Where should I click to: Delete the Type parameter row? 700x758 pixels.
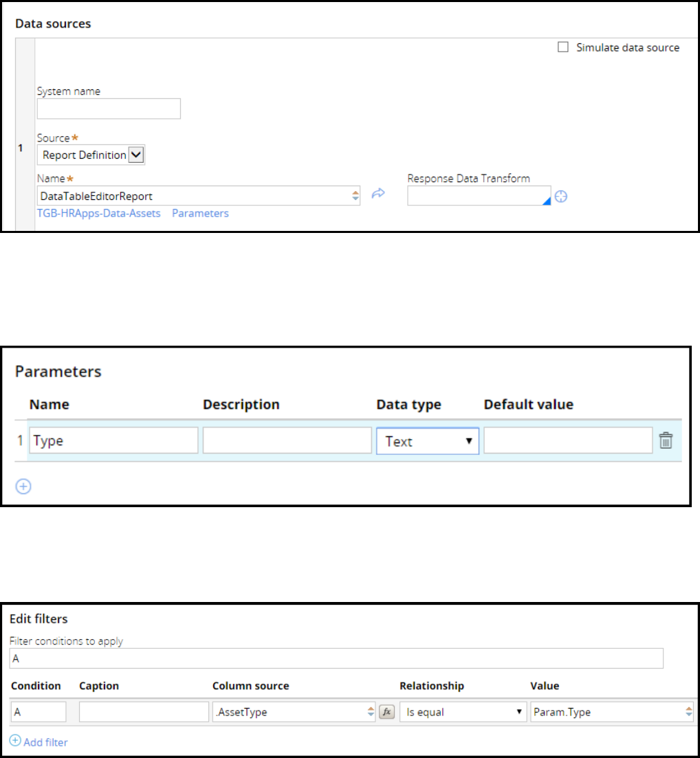[666, 441]
